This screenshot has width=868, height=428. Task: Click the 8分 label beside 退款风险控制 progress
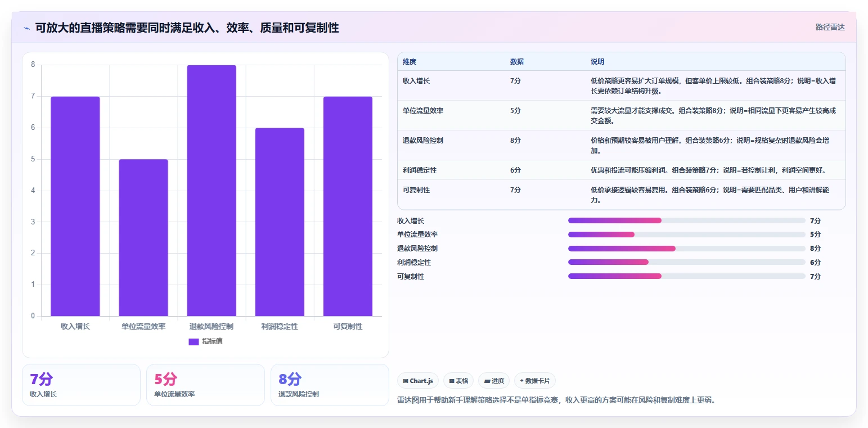pyautogui.click(x=815, y=249)
